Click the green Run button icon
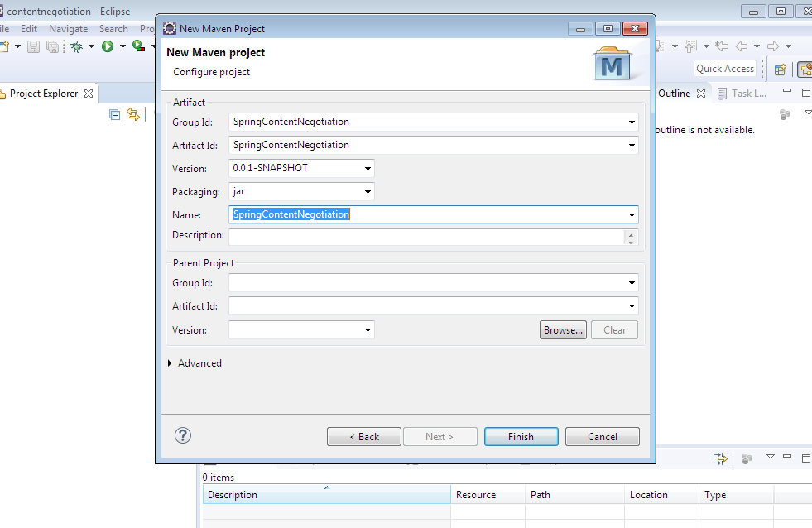 pos(108,47)
